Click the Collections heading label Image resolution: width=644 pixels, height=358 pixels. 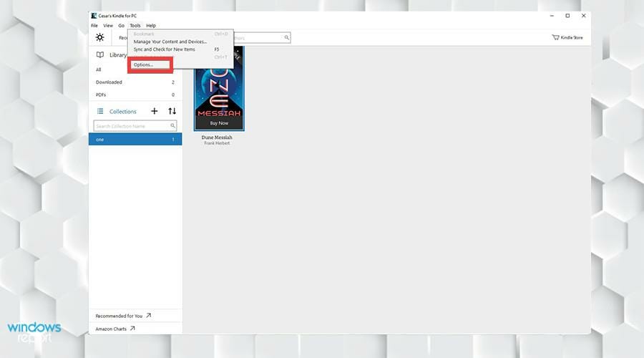[123, 112]
